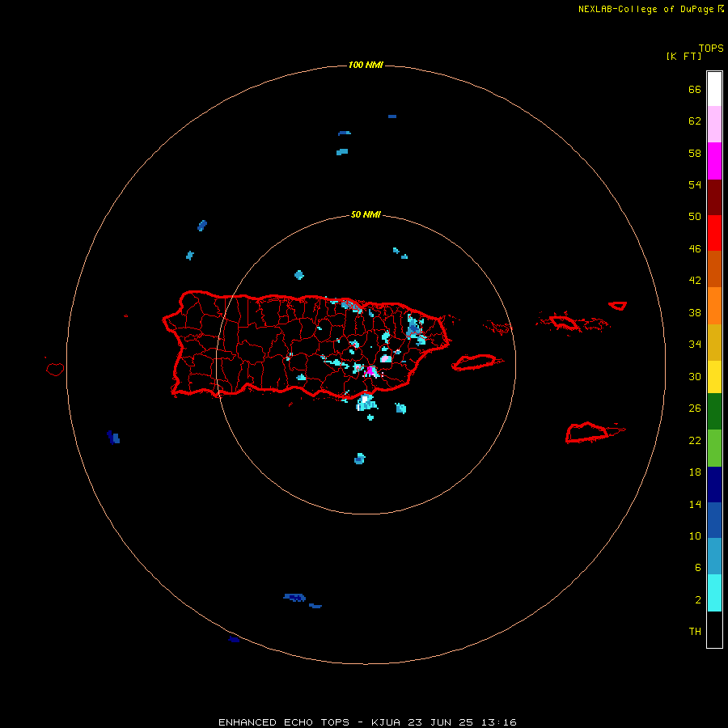Screen dimensions: 728x728
Task: Click the "54" legend value
Action: (x=695, y=184)
